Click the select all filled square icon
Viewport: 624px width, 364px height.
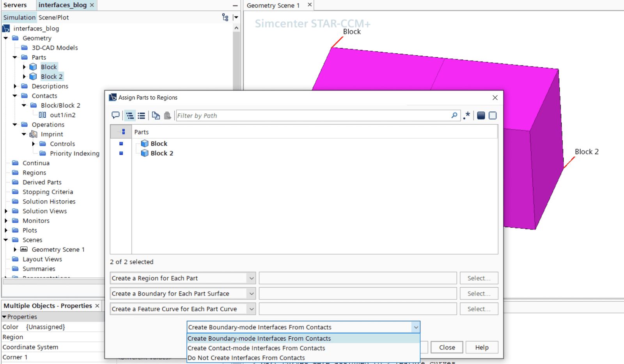[x=481, y=115]
